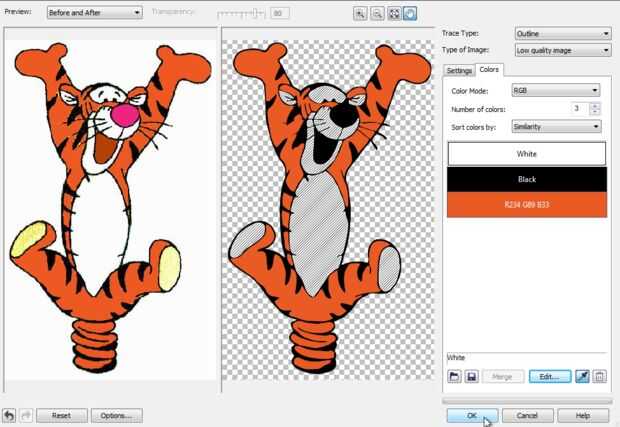This screenshot has height=427, width=620.
Task: Increase the Number of colors spinner
Action: (595, 105)
